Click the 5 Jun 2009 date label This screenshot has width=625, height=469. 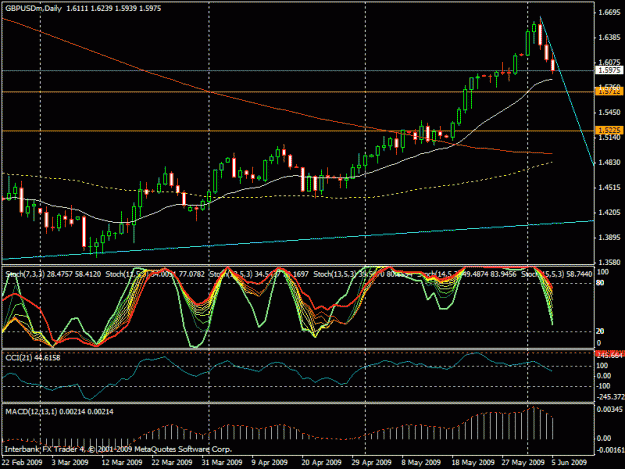tap(569, 462)
